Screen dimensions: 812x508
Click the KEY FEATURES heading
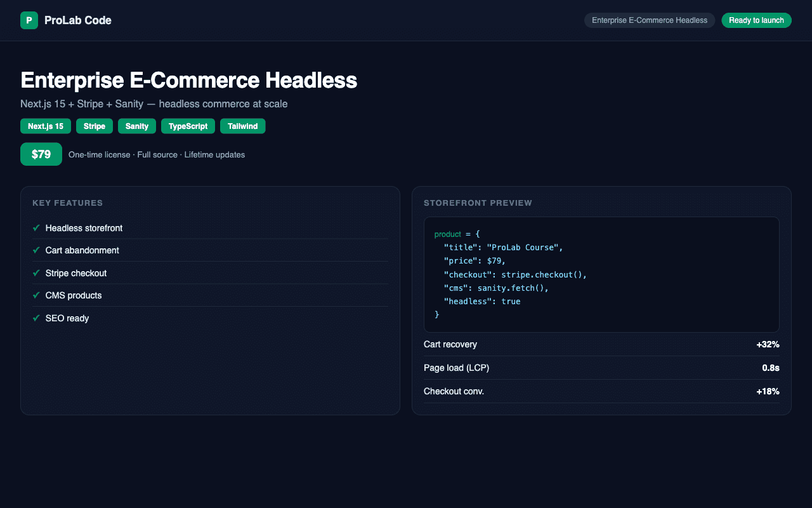coord(68,203)
